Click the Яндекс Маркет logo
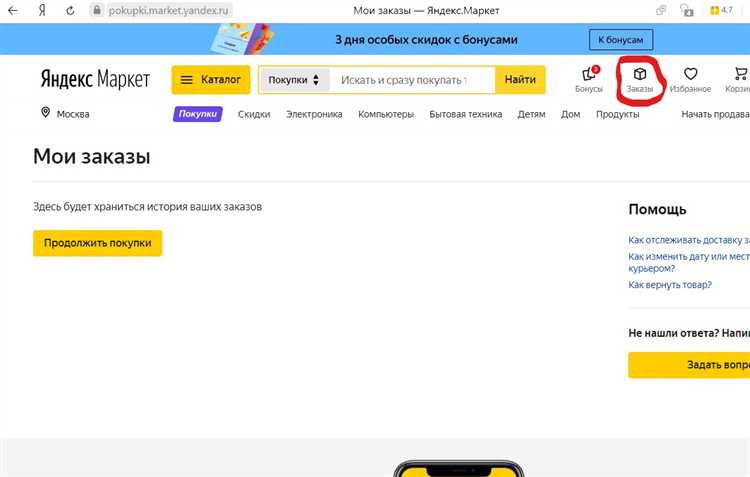The width and height of the screenshot is (750, 477). pos(95,80)
